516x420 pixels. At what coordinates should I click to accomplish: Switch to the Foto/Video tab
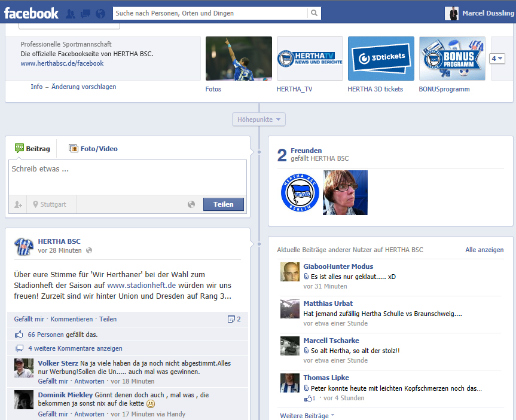93,149
